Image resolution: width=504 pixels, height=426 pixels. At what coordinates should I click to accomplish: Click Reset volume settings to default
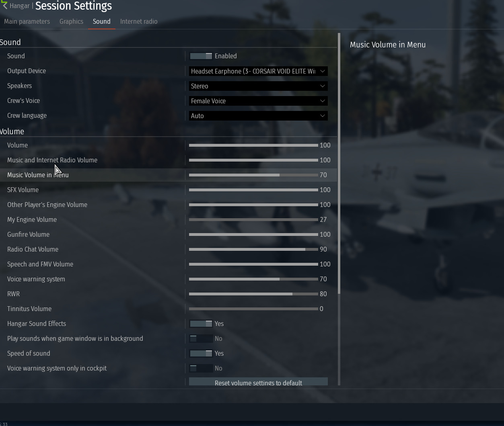[258, 382]
